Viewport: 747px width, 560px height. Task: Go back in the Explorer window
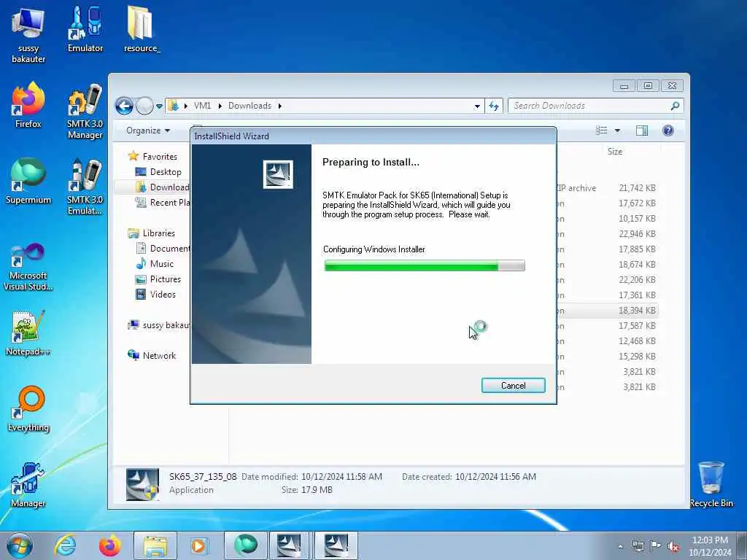tap(124, 106)
